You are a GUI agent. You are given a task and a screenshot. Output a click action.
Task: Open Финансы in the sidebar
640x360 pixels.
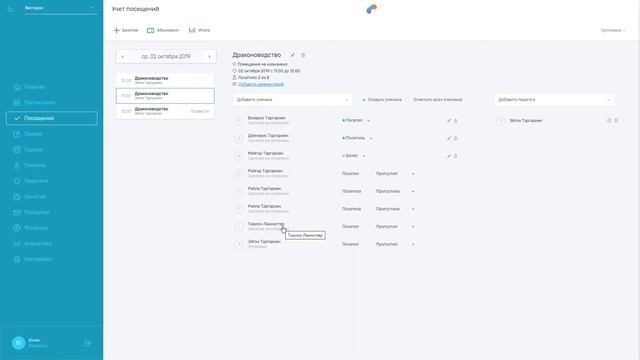click(31, 228)
